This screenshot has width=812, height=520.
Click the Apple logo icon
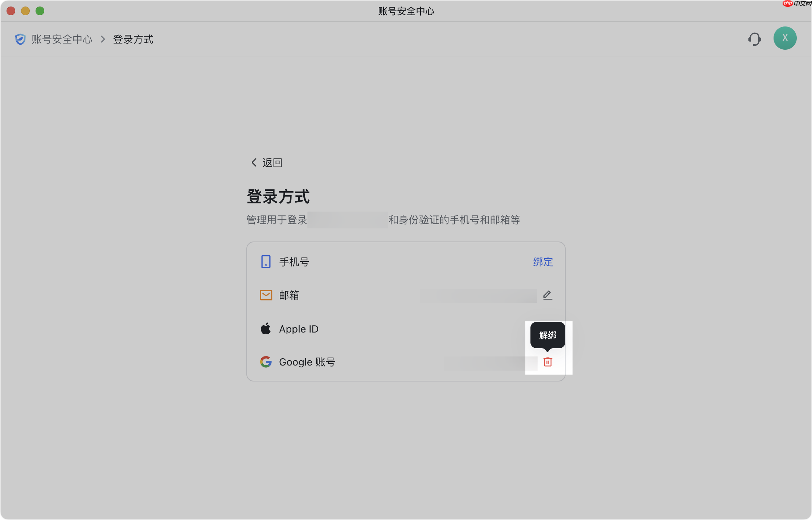pyautogui.click(x=266, y=329)
